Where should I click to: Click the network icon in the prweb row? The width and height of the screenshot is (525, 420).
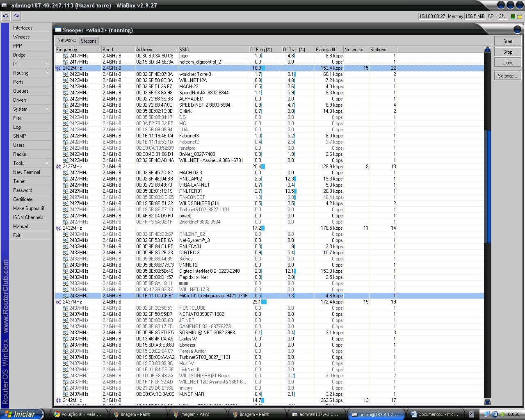65,216
